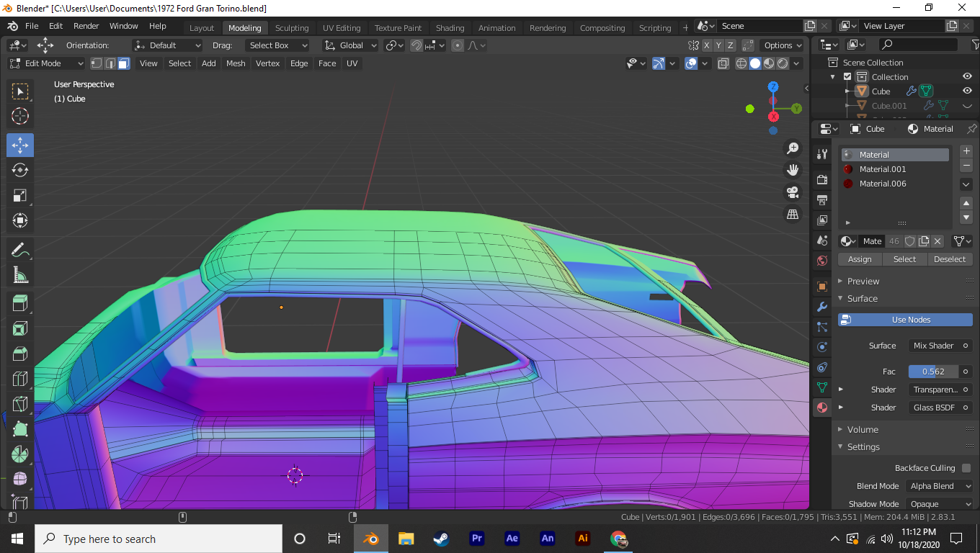
Task: Expand the Volume panel
Action: (863, 430)
